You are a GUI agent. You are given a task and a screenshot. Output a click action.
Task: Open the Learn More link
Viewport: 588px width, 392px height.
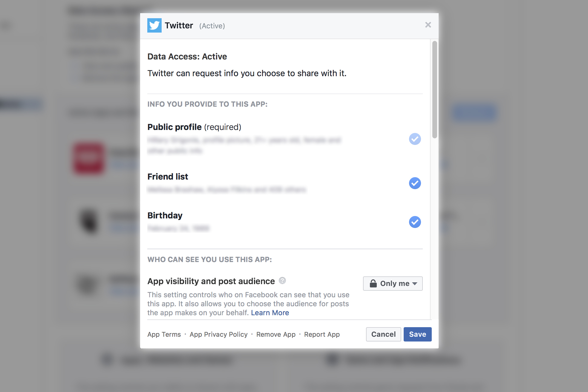pos(270,313)
